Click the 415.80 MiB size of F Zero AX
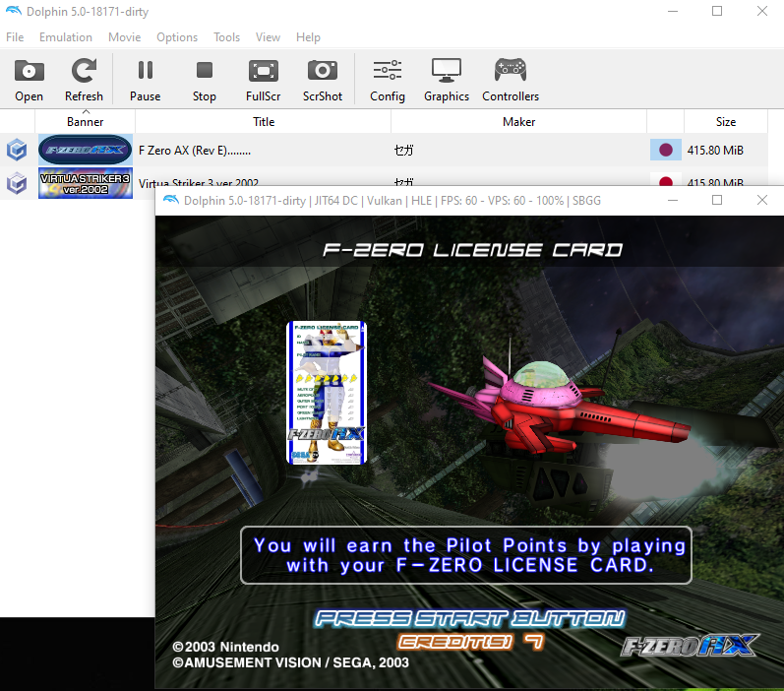Screen dimensions: 784x691 point(715,150)
